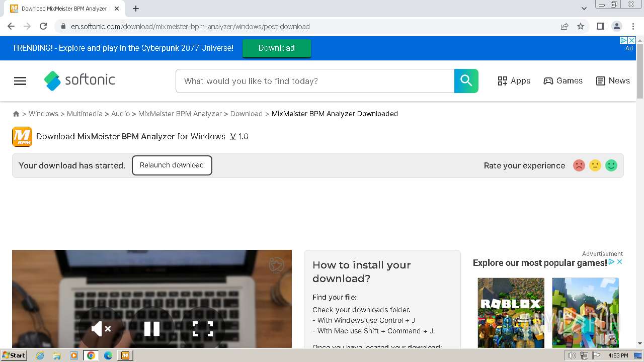Click the Relaunch download button
This screenshot has height=362, width=644.
click(172, 165)
